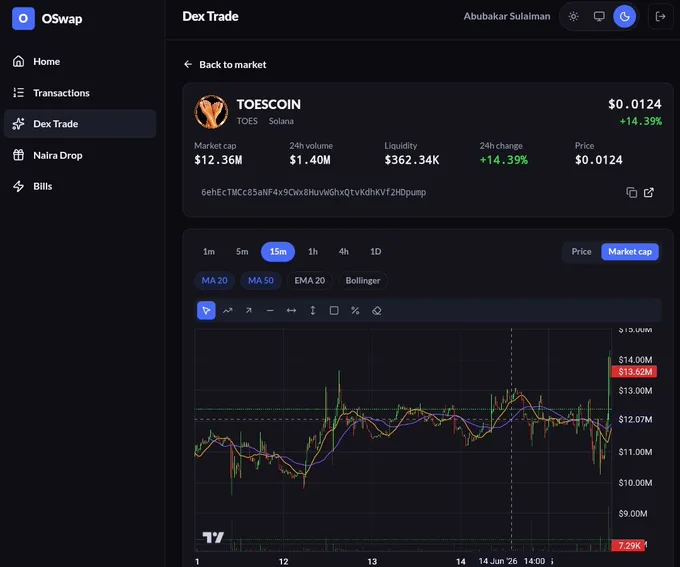Click the 14 Jun '26 14:00 time label
680x567 pixels.
pyautogui.click(x=512, y=561)
